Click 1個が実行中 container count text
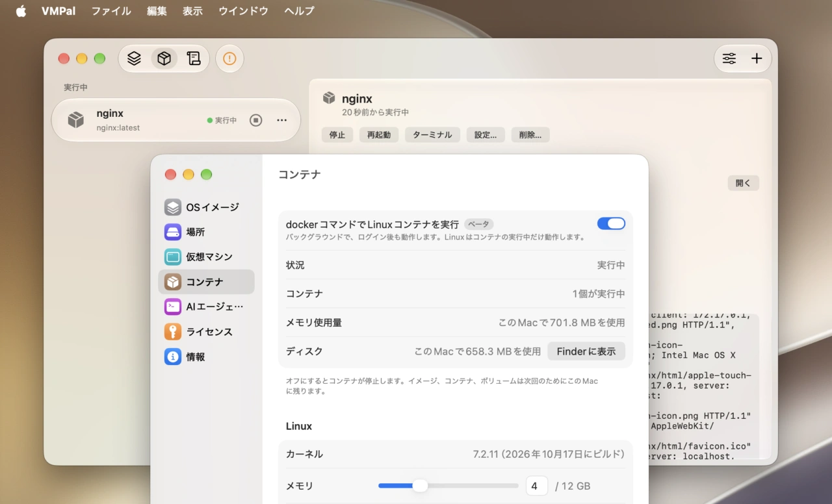Screen dimensions: 832x504 click(599, 294)
